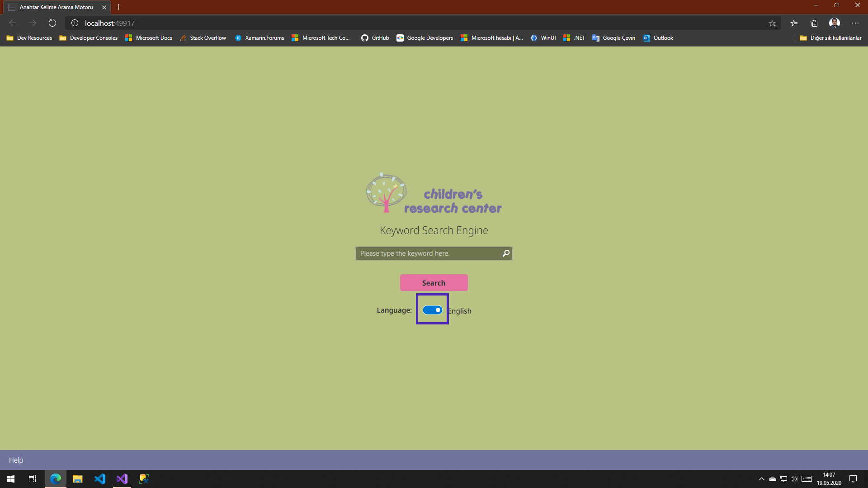Click the user profile avatar
The image size is (868, 488).
pyautogui.click(x=835, y=23)
